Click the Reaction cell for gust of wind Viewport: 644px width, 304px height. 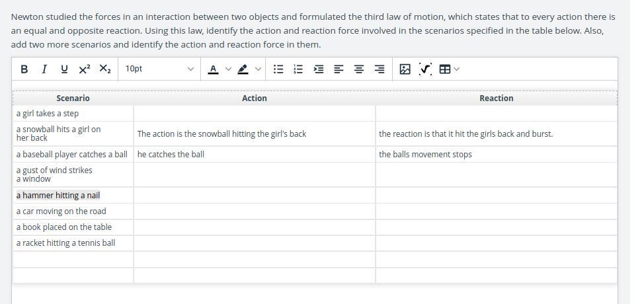pos(496,174)
